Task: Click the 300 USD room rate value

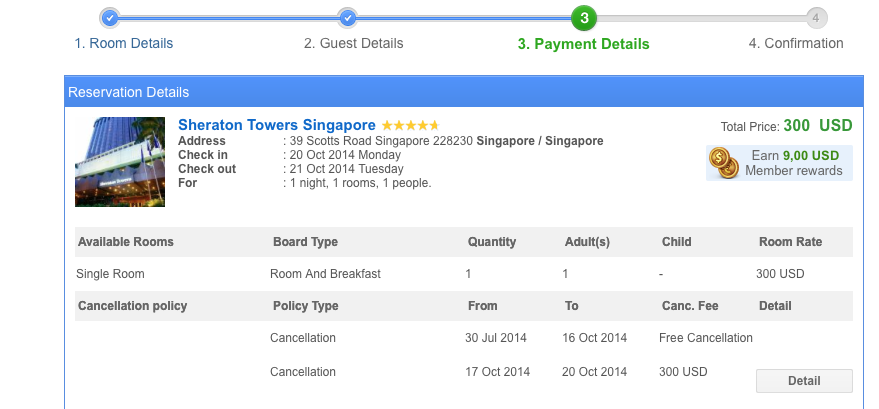Action: click(780, 274)
